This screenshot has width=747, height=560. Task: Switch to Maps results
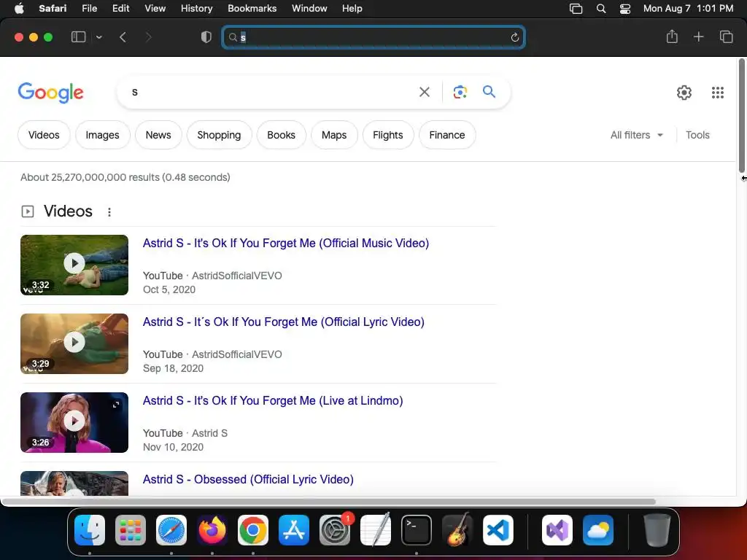coord(334,135)
